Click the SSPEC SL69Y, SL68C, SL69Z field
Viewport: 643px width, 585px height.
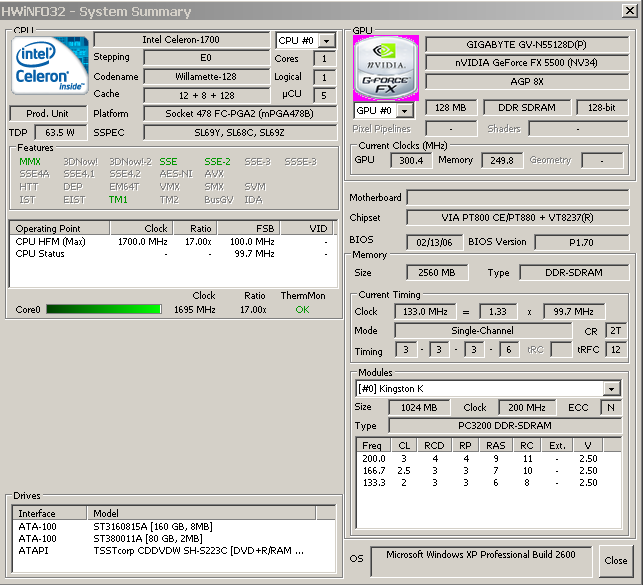pyautogui.click(x=239, y=133)
